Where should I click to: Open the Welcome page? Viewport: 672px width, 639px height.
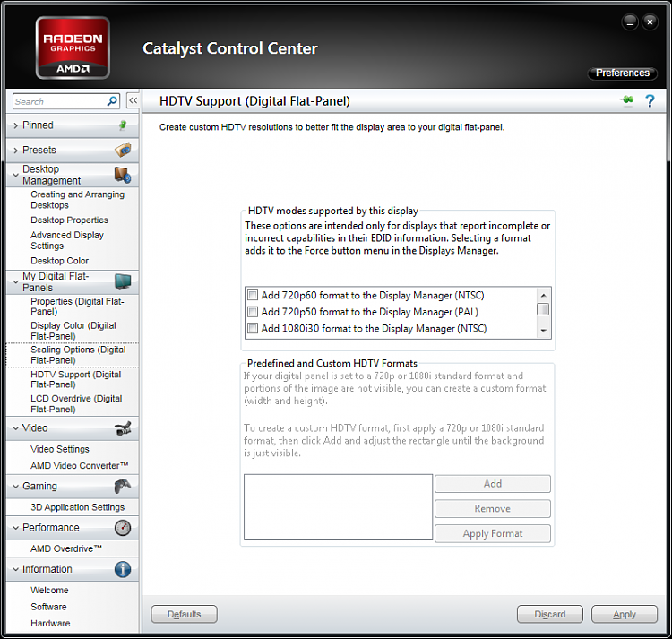click(x=49, y=590)
